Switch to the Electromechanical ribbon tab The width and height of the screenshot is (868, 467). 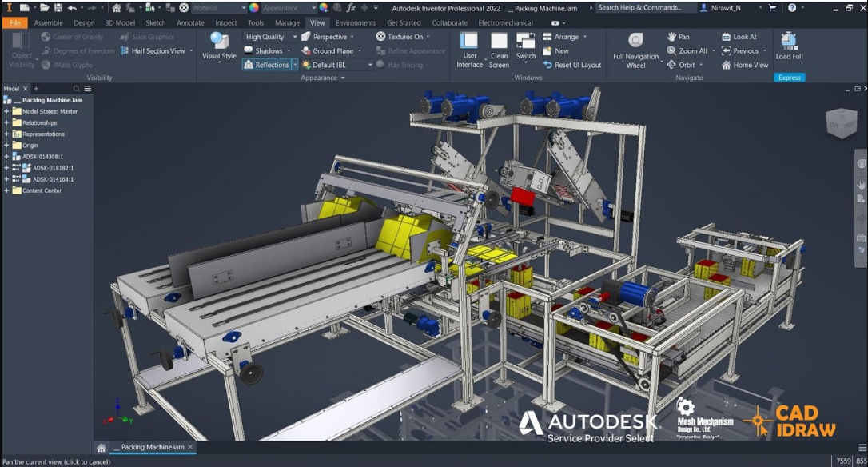point(505,22)
